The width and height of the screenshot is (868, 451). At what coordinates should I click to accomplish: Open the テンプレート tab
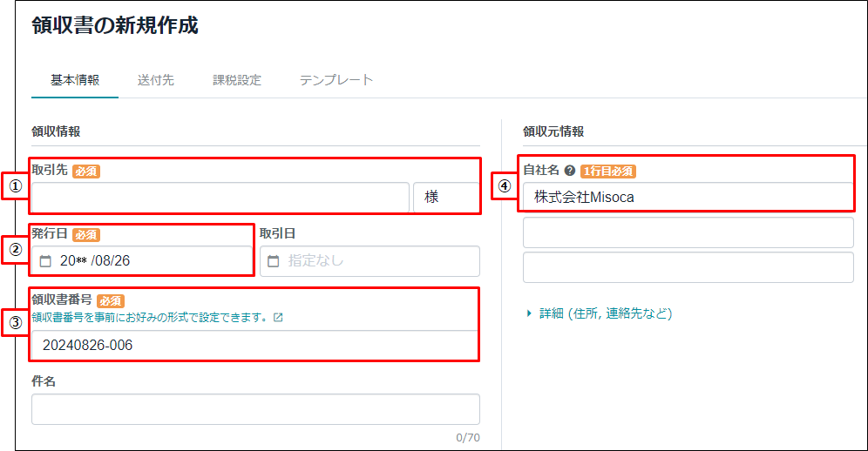(x=336, y=80)
